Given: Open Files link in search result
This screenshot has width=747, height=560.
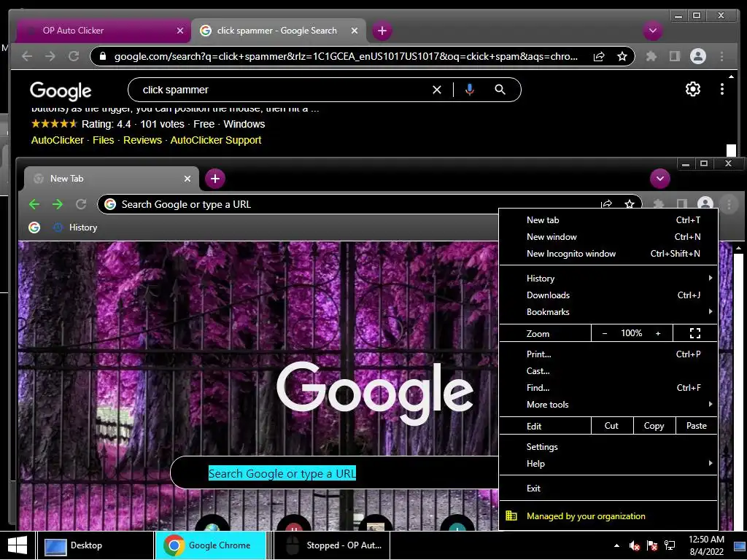Looking at the screenshot, I should click(104, 140).
